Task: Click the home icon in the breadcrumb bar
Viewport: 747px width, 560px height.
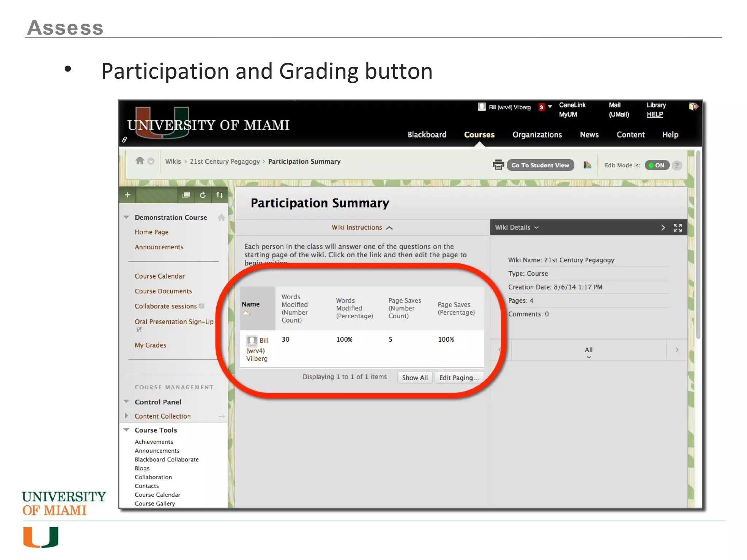Action: click(x=140, y=161)
